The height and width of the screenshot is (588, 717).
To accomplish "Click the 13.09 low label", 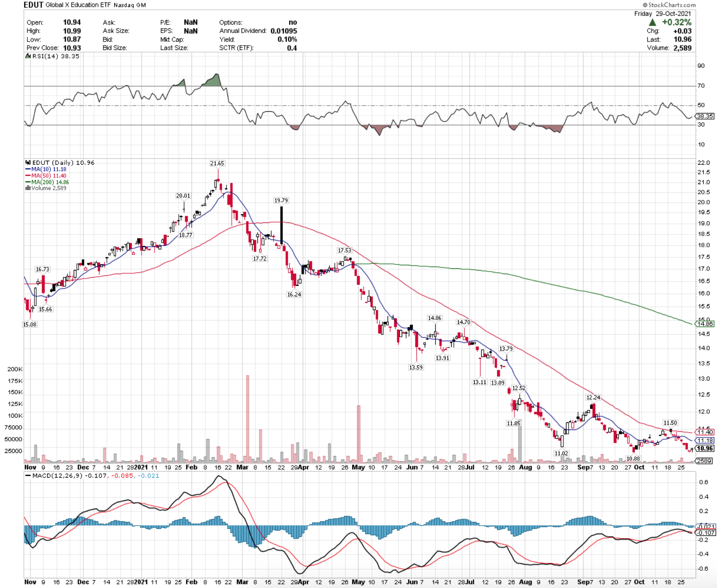I will pos(498,383).
